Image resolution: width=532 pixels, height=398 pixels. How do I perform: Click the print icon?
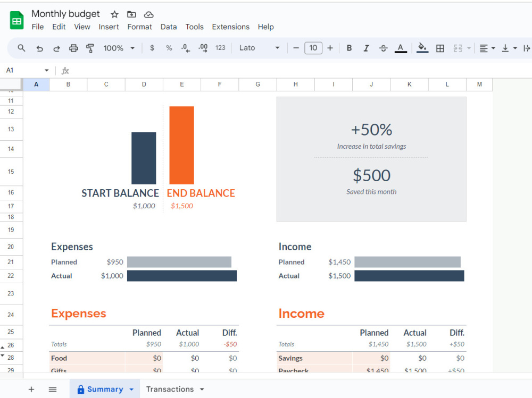click(x=73, y=48)
